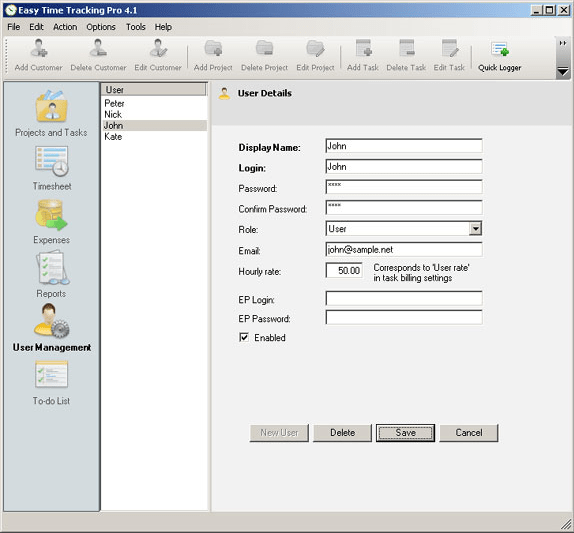Click the Delete button
The height and width of the screenshot is (533, 574).
click(343, 433)
